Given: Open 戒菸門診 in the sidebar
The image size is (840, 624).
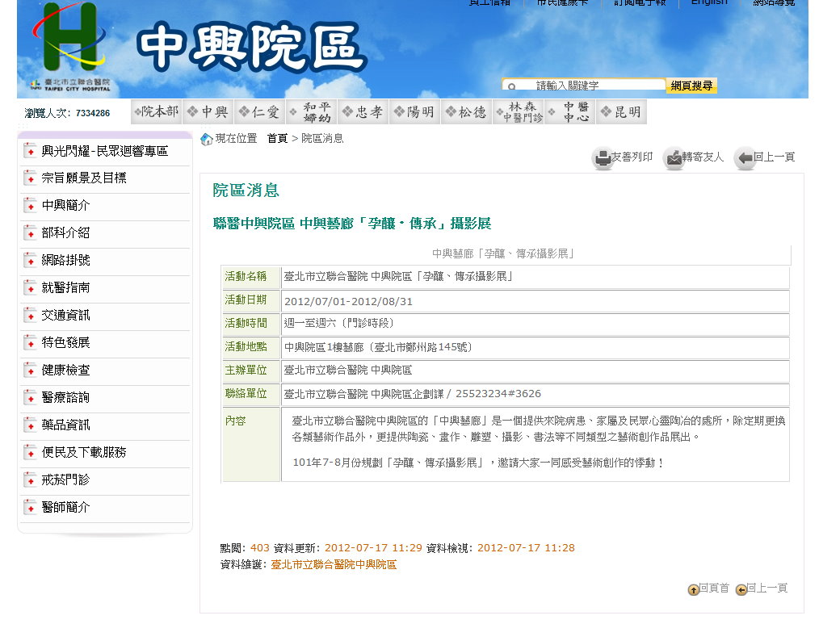Looking at the screenshot, I should [x=66, y=480].
